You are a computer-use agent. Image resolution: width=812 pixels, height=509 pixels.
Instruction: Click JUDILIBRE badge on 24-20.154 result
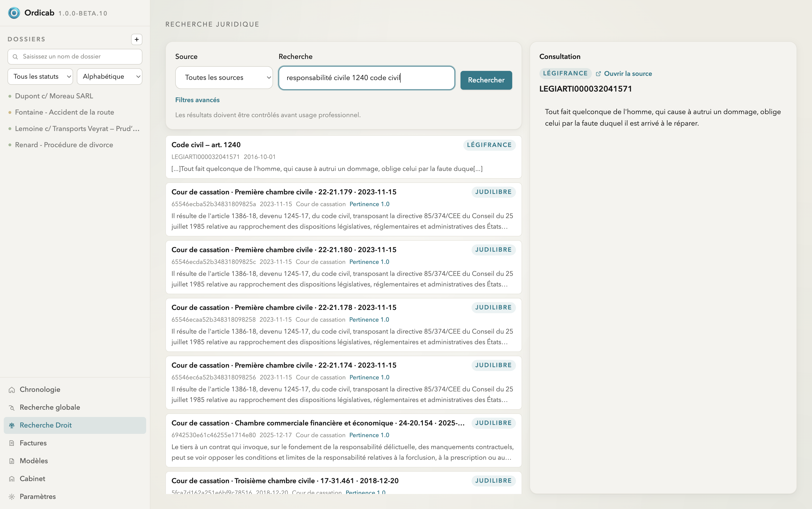(493, 423)
